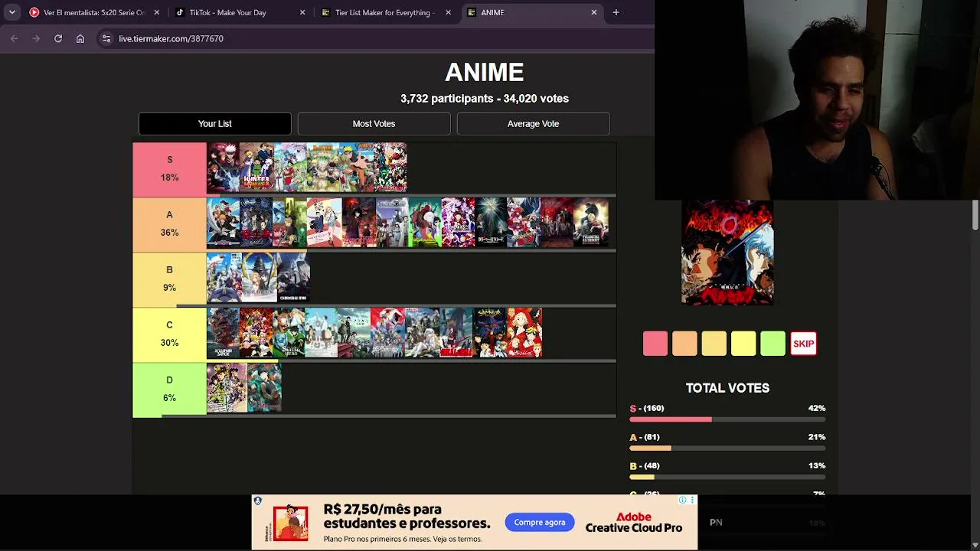This screenshot has width=980, height=551.
Task: Close the ANIME tab
Action: coord(593,12)
